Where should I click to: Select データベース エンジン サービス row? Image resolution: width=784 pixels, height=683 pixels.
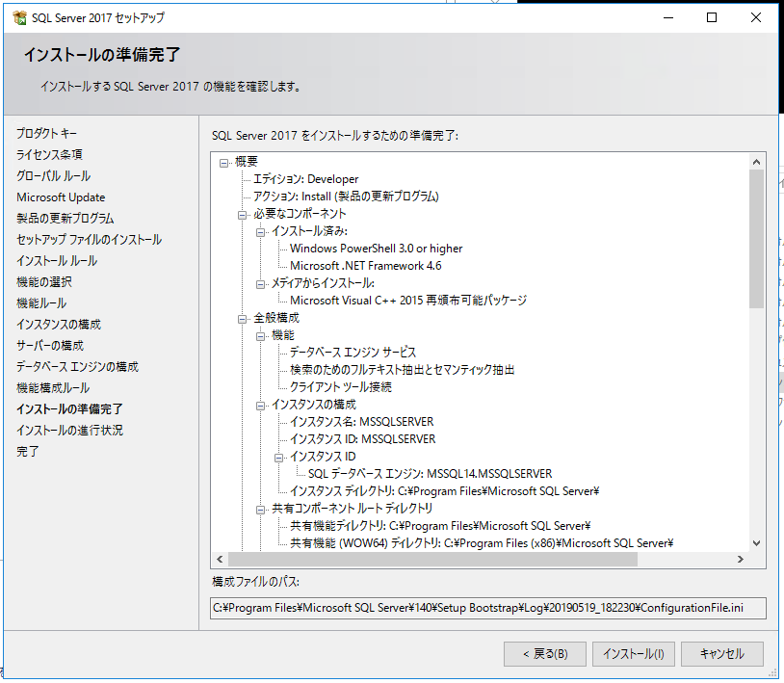(353, 353)
